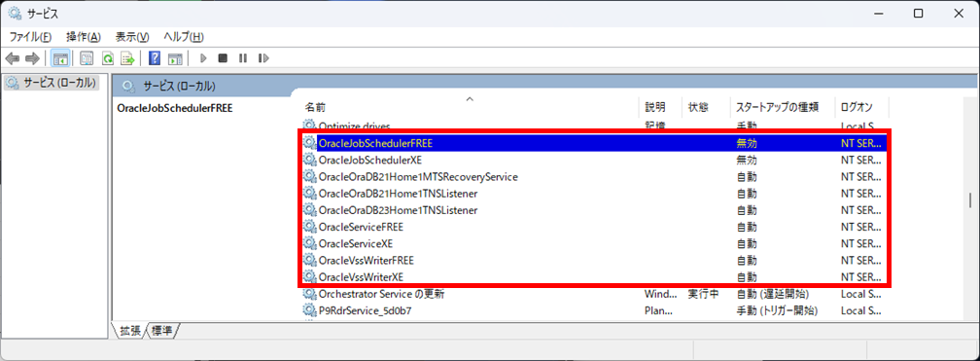Click gear icon of P9RdrService_5d0b7 row
Screen dimensions: 980x361
(309, 310)
